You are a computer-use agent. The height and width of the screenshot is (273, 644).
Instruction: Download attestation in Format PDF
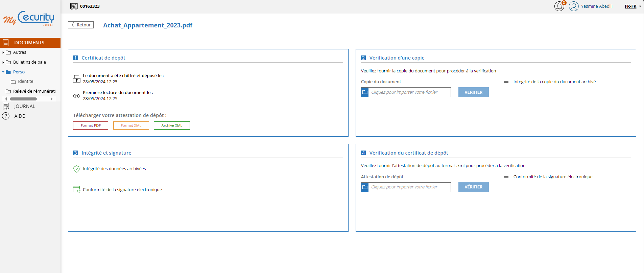[x=91, y=126]
